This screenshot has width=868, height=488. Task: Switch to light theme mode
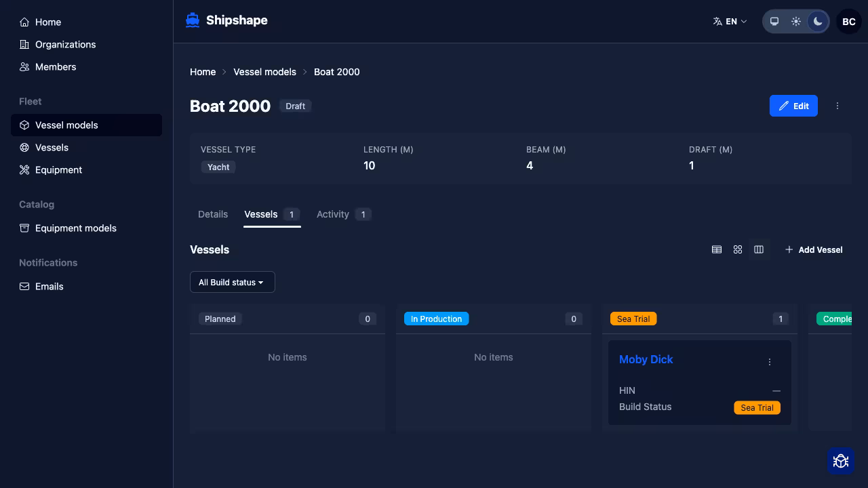pyautogui.click(x=796, y=22)
